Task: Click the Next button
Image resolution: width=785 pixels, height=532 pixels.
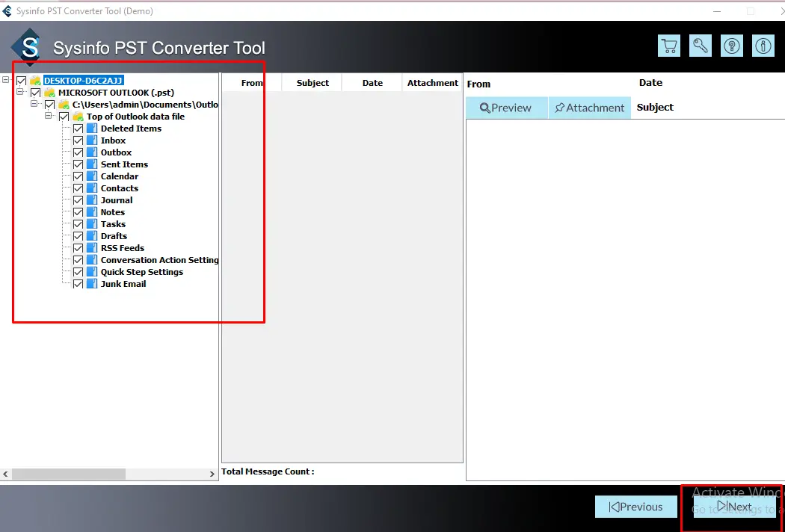Action: coord(734,507)
